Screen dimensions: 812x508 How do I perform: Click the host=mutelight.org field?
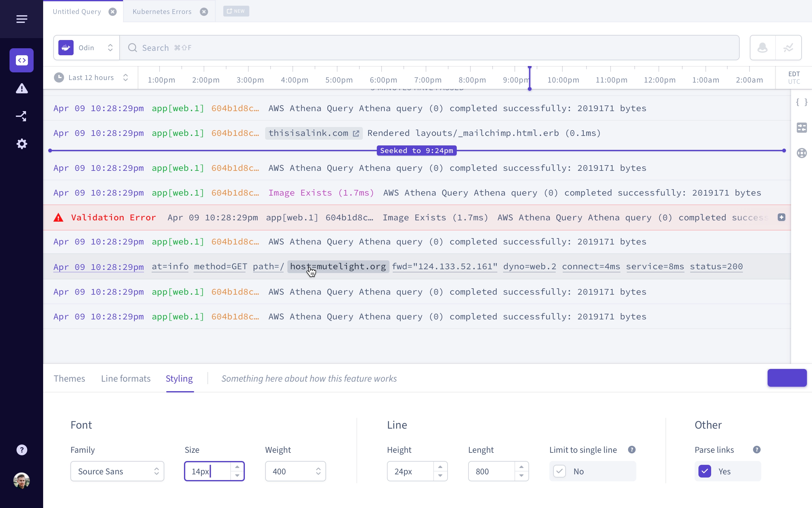pyautogui.click(x=338, y=266)
